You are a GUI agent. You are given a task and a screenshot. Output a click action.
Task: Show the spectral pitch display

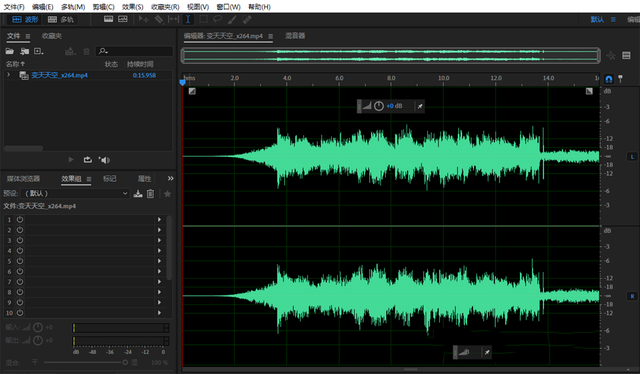coord(123,19)
